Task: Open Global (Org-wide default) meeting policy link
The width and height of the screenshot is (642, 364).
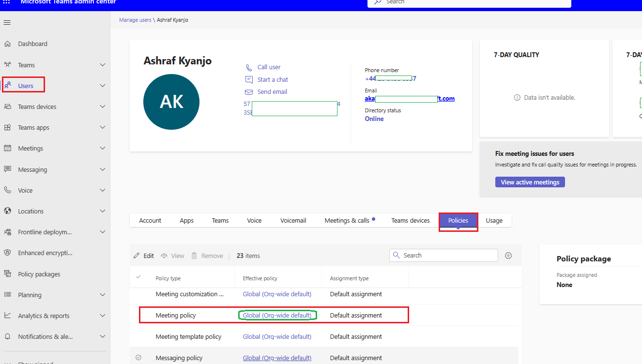Action: (277, 315)
